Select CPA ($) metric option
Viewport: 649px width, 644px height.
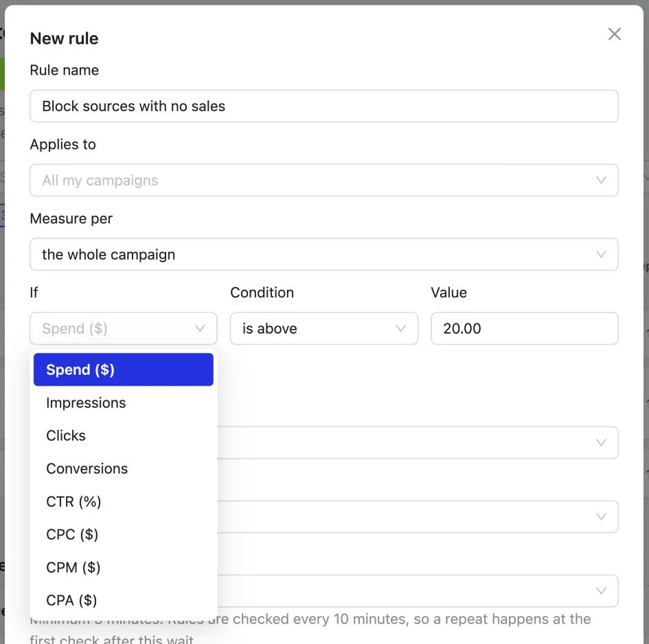pyautogui.click(x=124, y=600)
